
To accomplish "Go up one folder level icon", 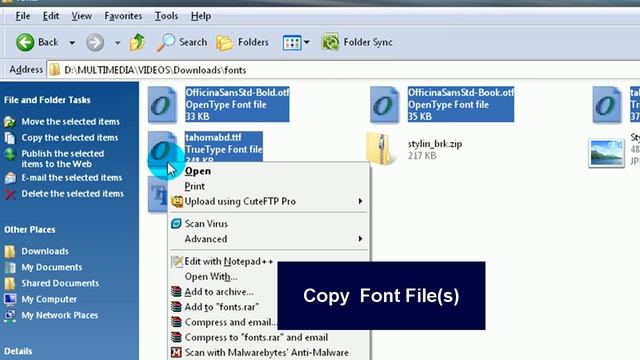I will pos(137,42).
